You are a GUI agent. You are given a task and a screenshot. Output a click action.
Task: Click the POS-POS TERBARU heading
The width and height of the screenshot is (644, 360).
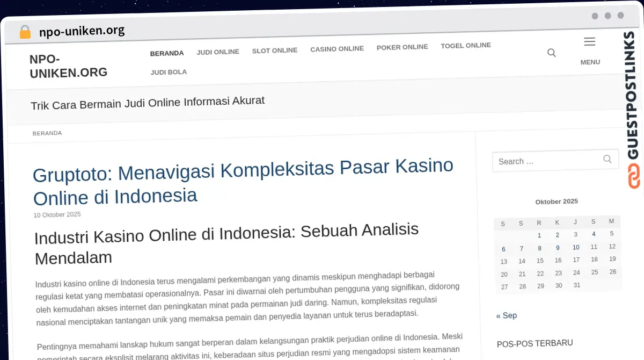[535, 343]
